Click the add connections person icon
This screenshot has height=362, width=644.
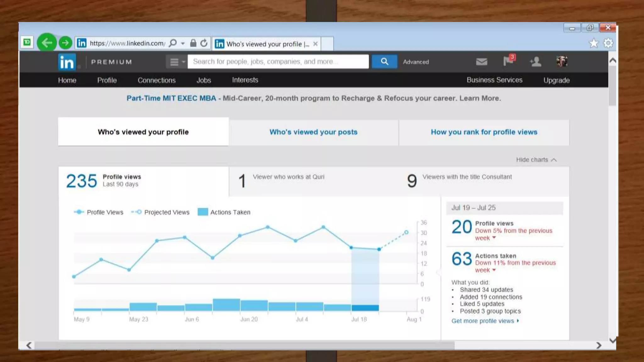535,62
